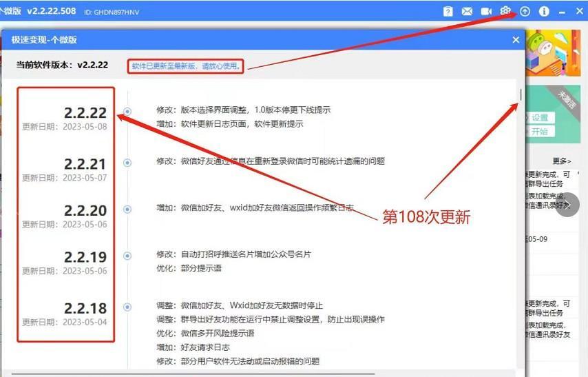This screenshot has width=588, height=377.
Task: Select version number 2.2.22 heading
Action: coord(85,112)
